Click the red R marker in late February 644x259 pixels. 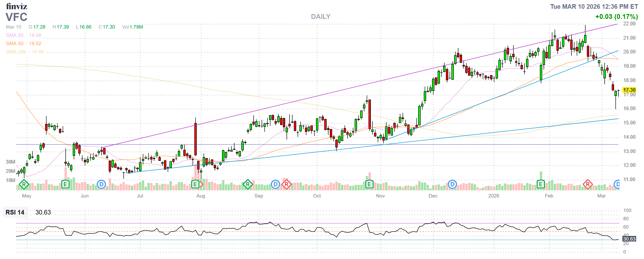(587, 185)
